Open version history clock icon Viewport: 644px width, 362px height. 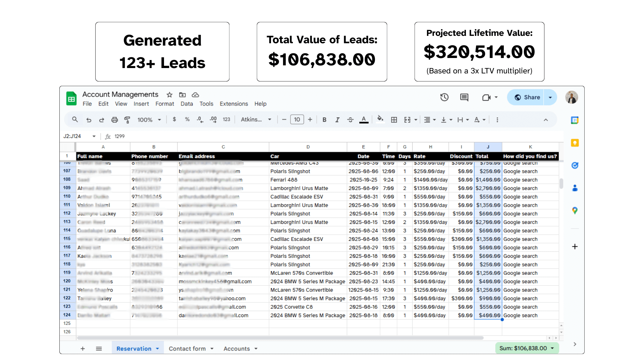(444, 97)
